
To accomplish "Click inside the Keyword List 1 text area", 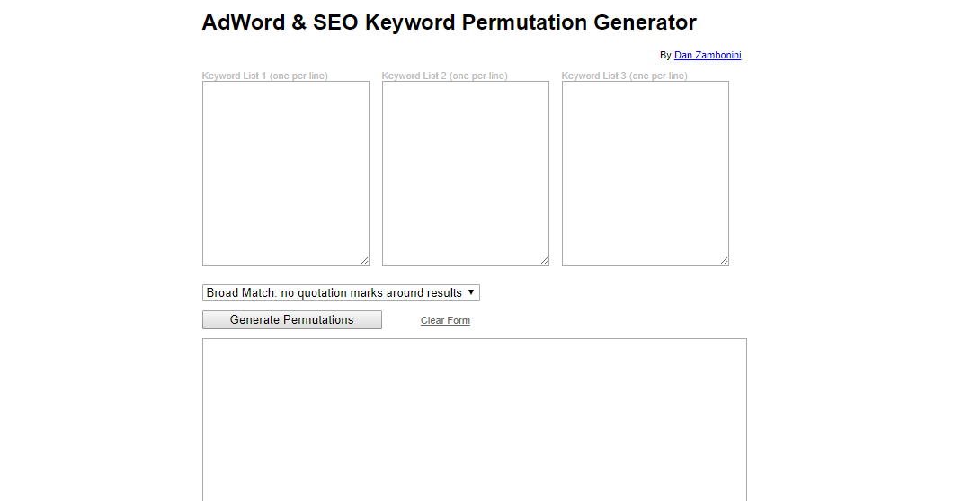I will click(x=285, y=173).
